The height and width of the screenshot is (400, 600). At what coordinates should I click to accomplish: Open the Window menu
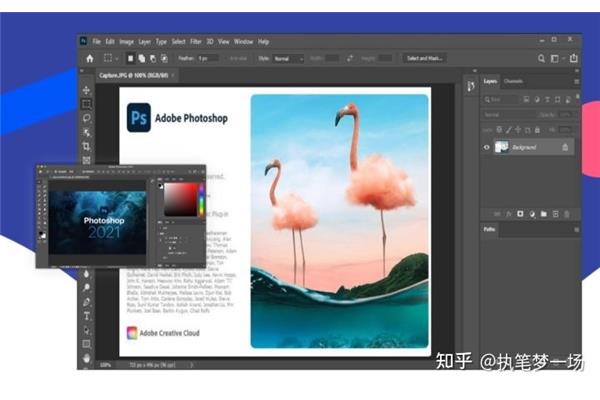[x=243, y=42]
